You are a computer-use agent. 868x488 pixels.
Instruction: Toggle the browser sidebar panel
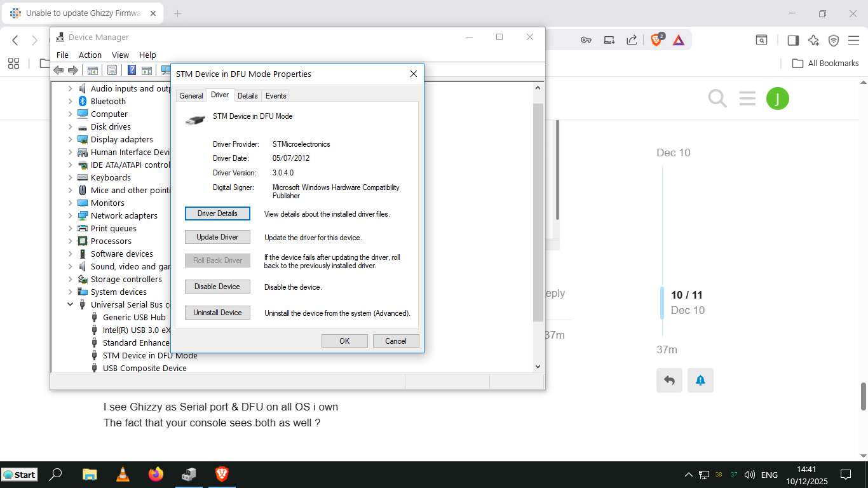point(793,40)
